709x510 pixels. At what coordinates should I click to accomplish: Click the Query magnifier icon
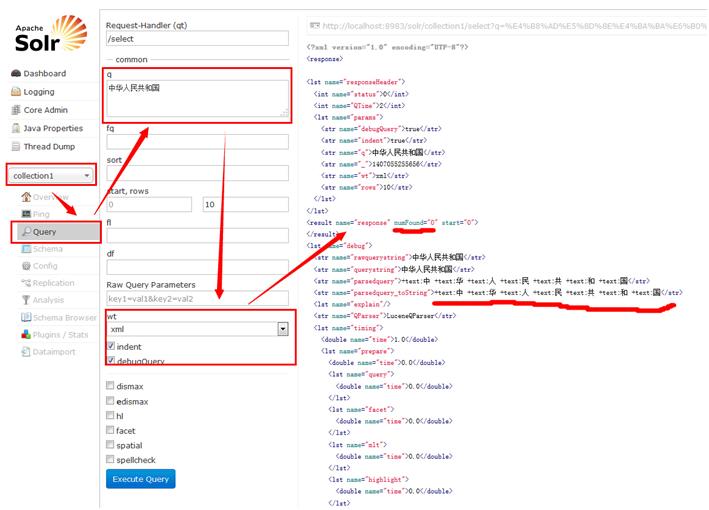(x=27, y=231)
